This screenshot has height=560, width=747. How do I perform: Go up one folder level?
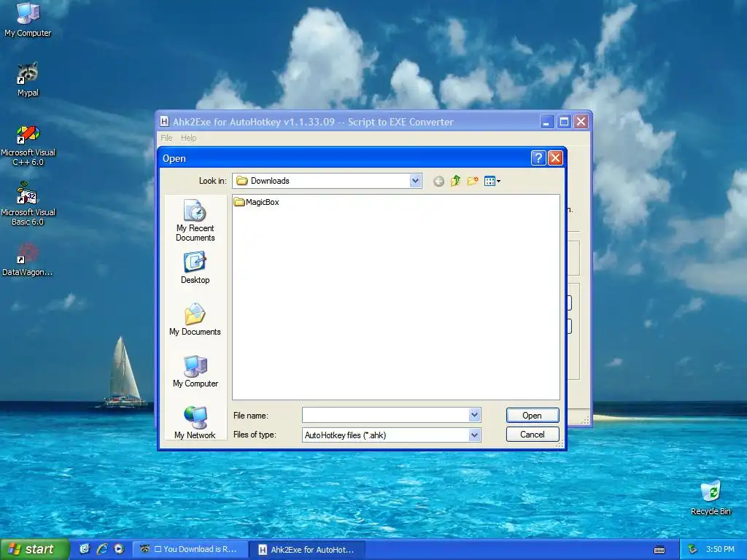(455, 181)
